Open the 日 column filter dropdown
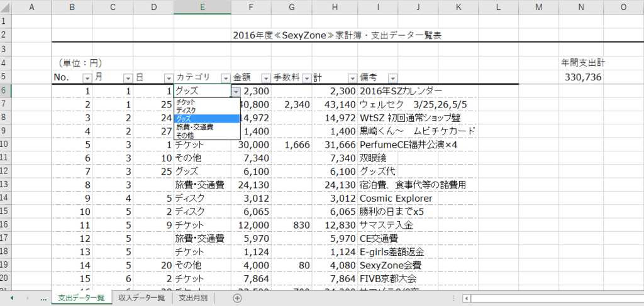 point(169,78)
